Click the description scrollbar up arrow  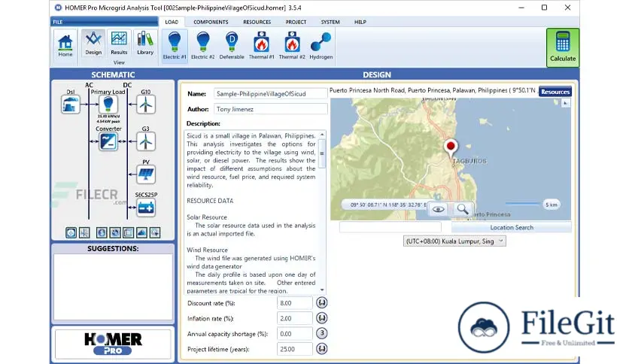tap(322, 135)
